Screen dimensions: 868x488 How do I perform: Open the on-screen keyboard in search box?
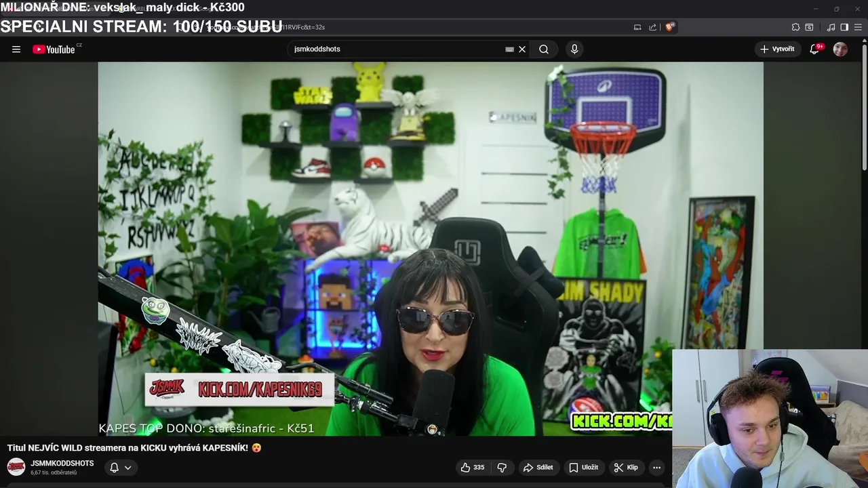coord(509,49)
